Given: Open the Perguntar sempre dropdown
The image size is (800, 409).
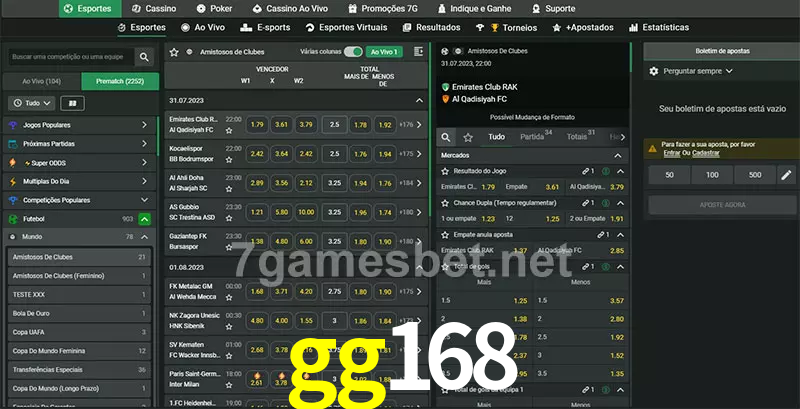Looking at the screenshot, I should pyautogui.click(x=691, y=71).
